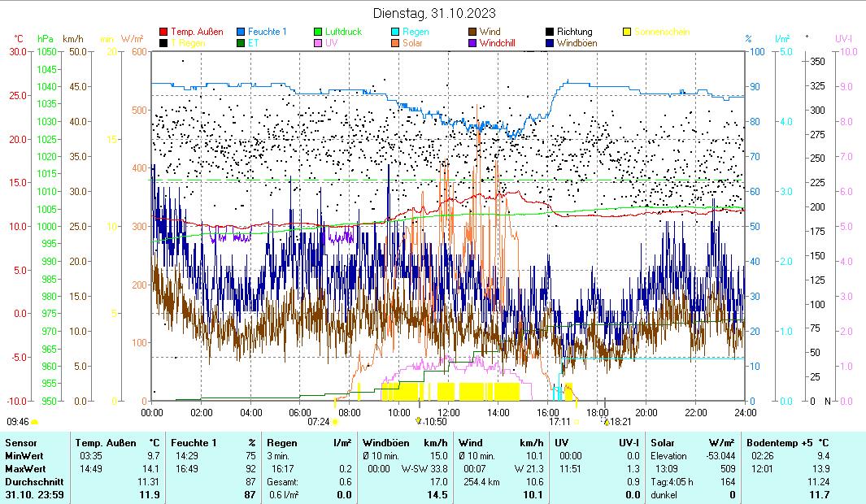Image resolution: width=866 pixels, height=504 pixels.
Task: Click the hPa axis unit label
Action: pos(46,39)
